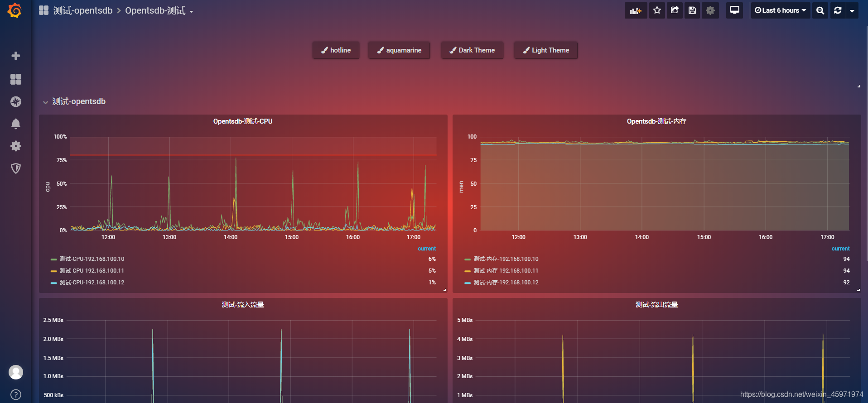Sort memory legend by current column
The height and width of the screenshot is (403, 868).
click(x=840, y=249)
